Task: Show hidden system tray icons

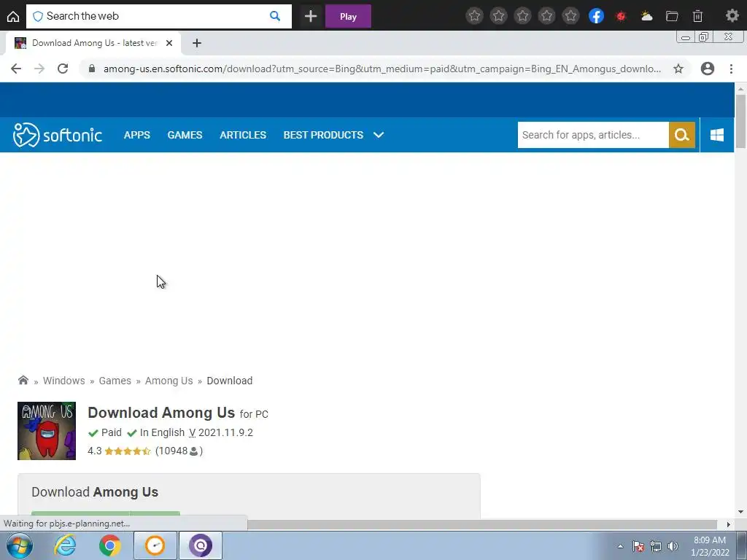Action: pyautogui.click(x=620, y=546)
